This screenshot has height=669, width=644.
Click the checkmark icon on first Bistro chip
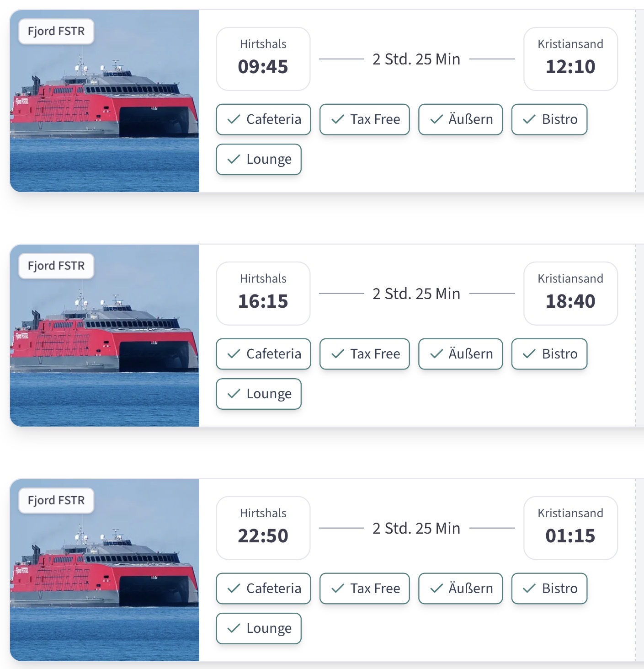click(x=529, y=119)
